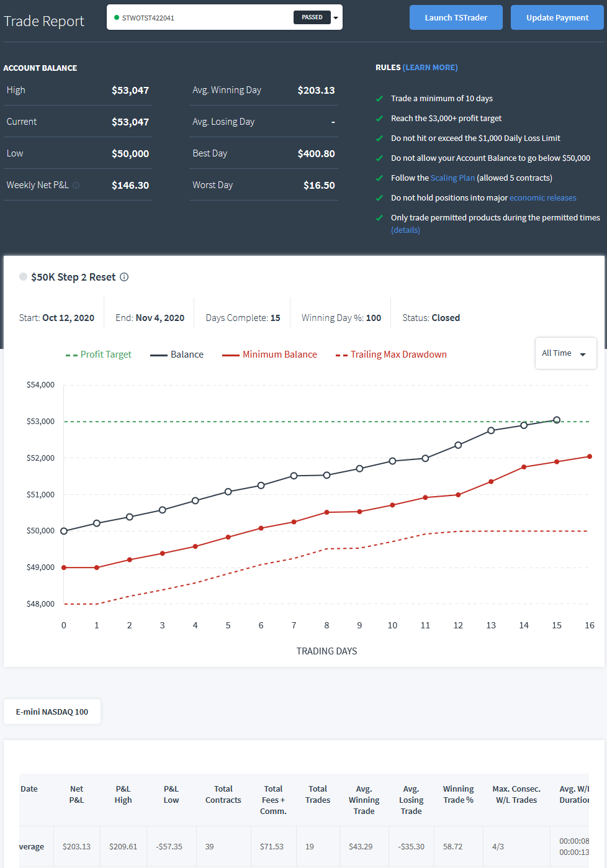Toggle Minimum Balance legend series
607x868 pixels.
click(x=269, y=355)
